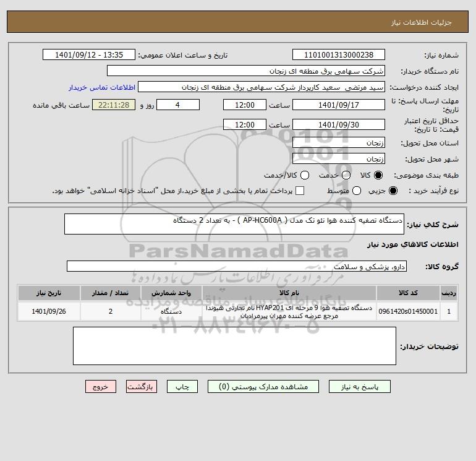
Task: Click the مشاهده مدارک پیوستی (0) button
Action: coord(263,387)
